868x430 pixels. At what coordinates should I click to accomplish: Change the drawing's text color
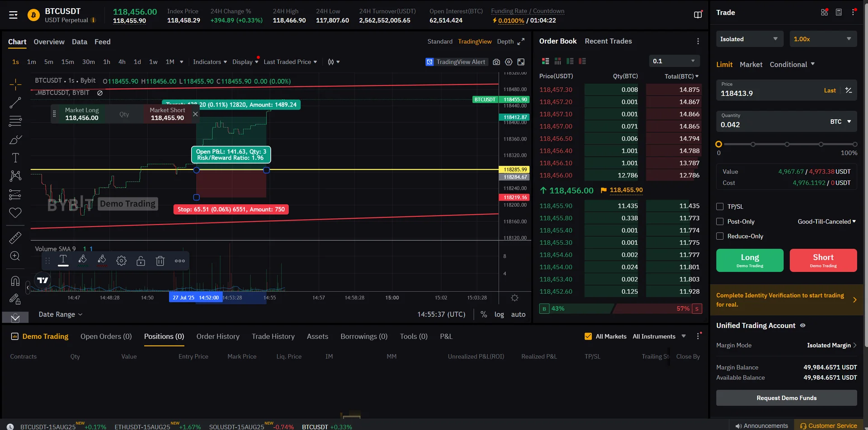click(63, 261)
